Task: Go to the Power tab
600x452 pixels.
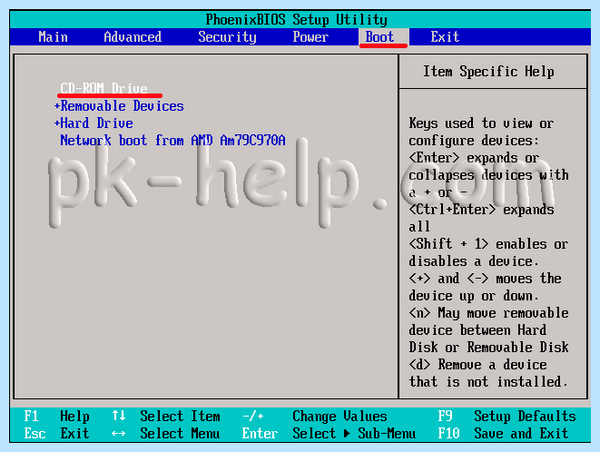Action: click(x=310, y=37)
